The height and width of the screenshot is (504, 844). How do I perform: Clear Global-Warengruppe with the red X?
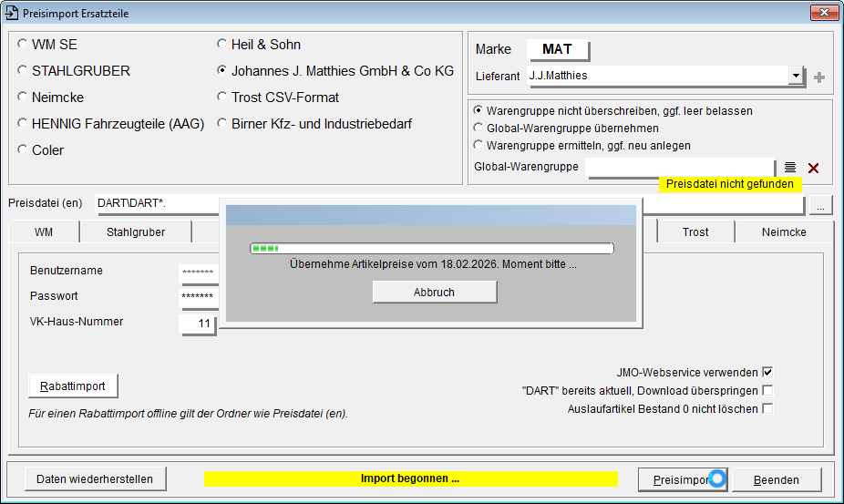pyautogui.click(x=813, y=168)
